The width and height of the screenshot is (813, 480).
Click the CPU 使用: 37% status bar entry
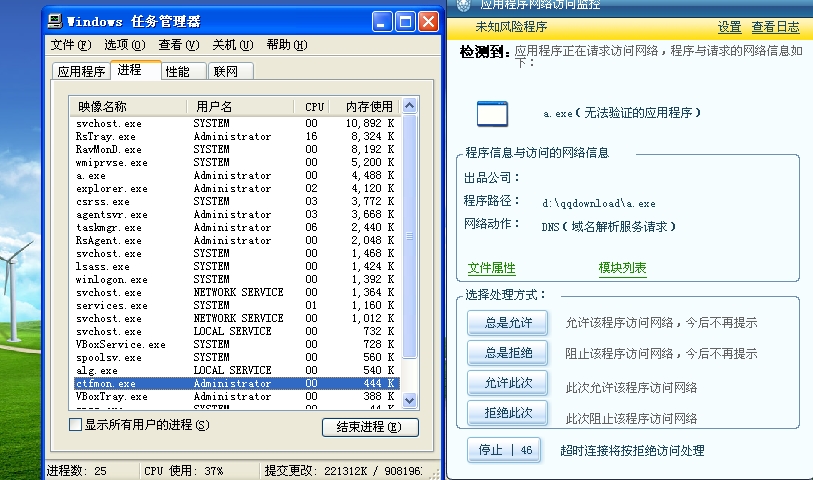point(184,471)
